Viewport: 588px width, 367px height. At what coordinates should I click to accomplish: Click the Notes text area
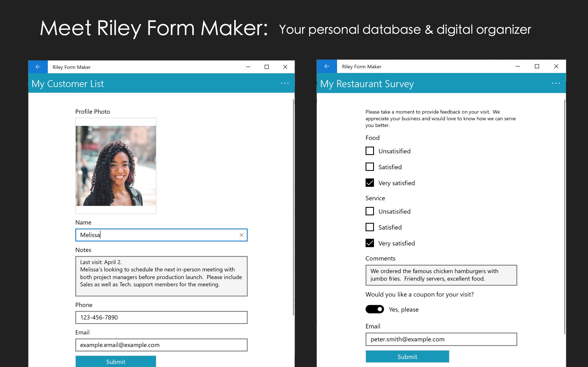click(161, 276)
